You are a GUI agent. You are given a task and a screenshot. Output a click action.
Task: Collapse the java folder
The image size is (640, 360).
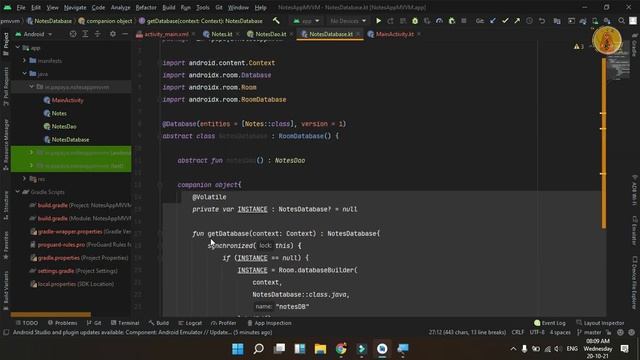pos(24,73)
